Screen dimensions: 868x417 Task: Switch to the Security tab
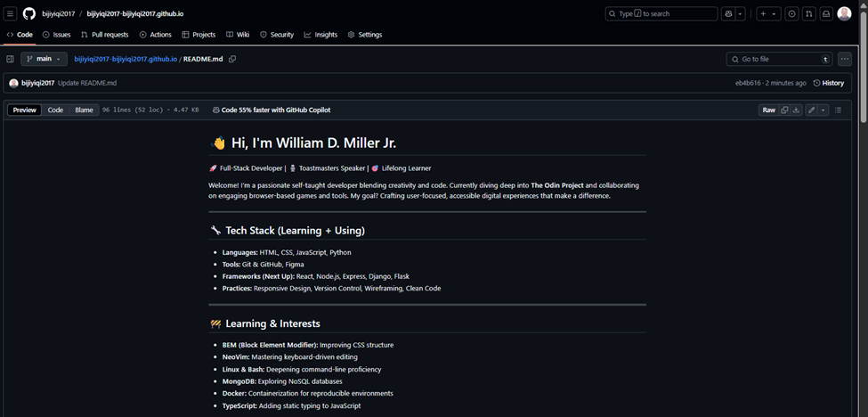pos(277,35)
